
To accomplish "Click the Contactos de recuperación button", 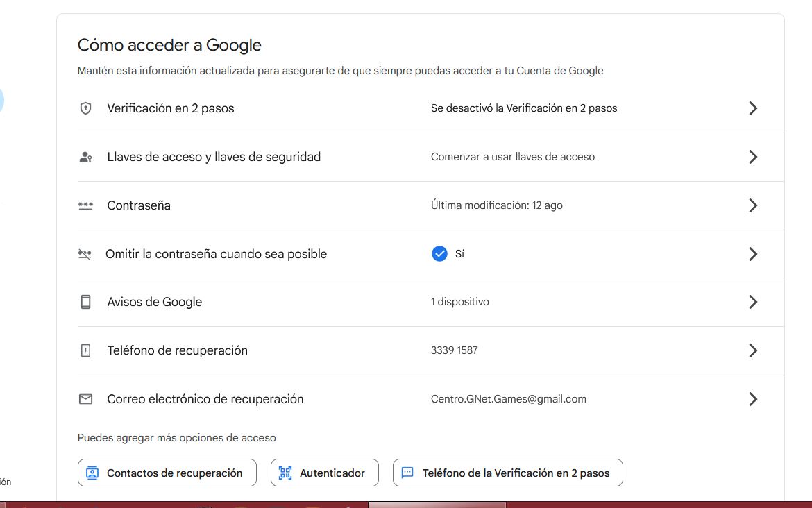I will [167, 473].
